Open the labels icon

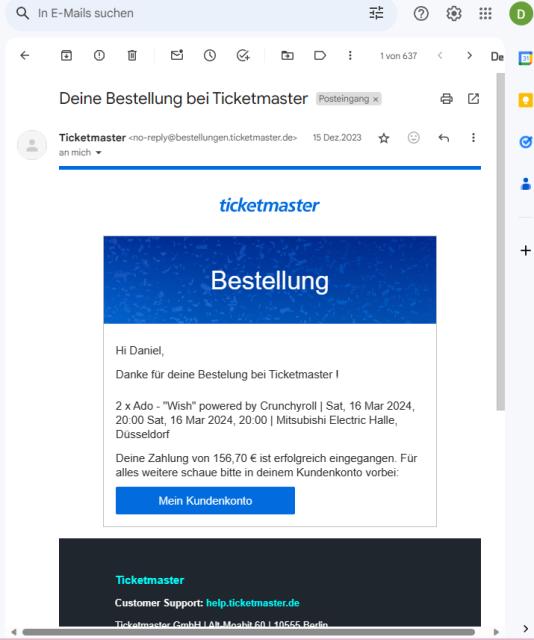pyautogui.click(x=320, y=56)
